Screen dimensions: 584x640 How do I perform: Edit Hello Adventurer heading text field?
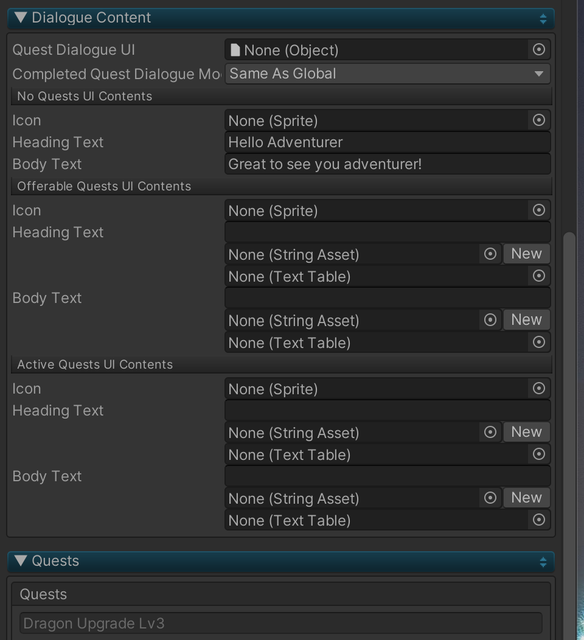tap(388, 142)
